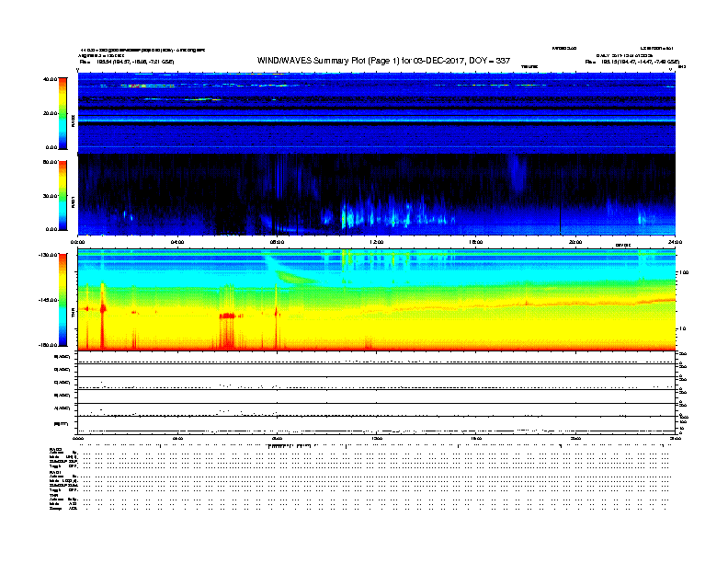This screenshot has width=728, height=563.
Task: Click the top-right position coordinates text
Action: (x=632, y=62)
